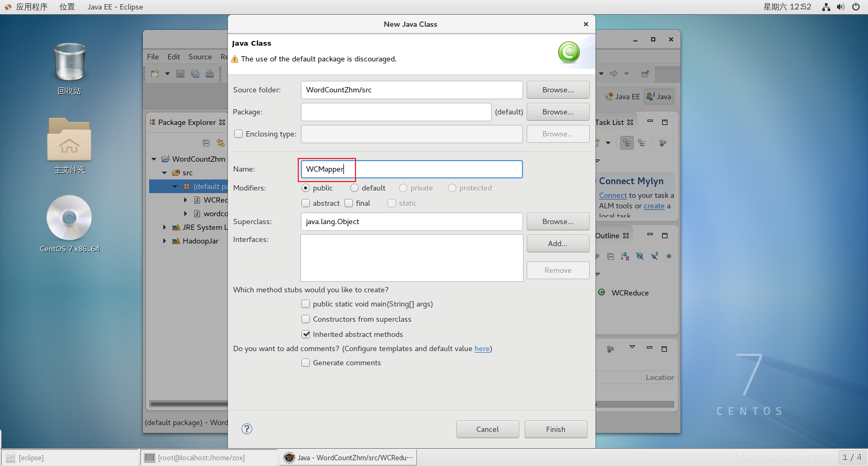Collapse the WordCountZhm project tree node
The width and height of the screenshot is (868, 466).
coord(154,159)
